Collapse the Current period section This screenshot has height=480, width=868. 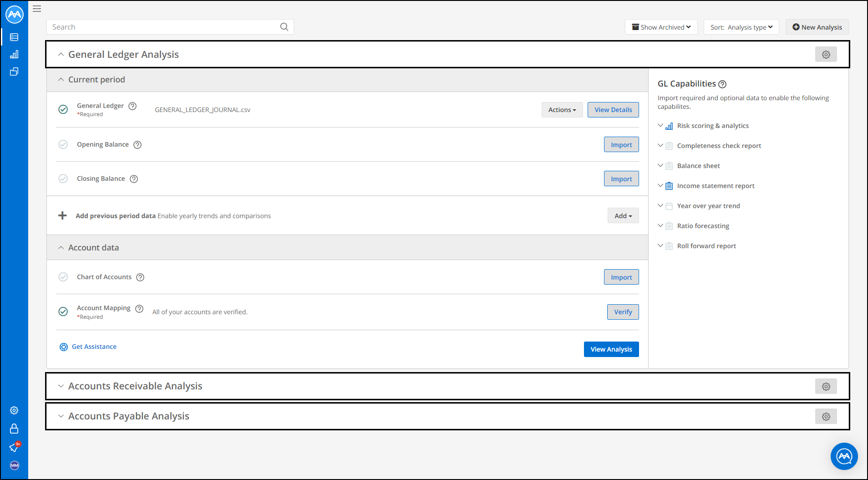tap(61, 80)
